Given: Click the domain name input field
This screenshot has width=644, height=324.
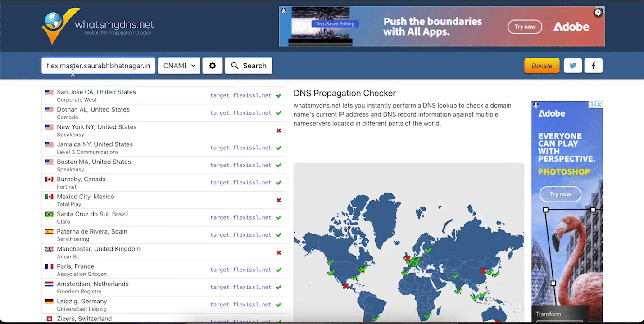Looking at the screenshot, I should pyautogui.click(x=98, y=66).
